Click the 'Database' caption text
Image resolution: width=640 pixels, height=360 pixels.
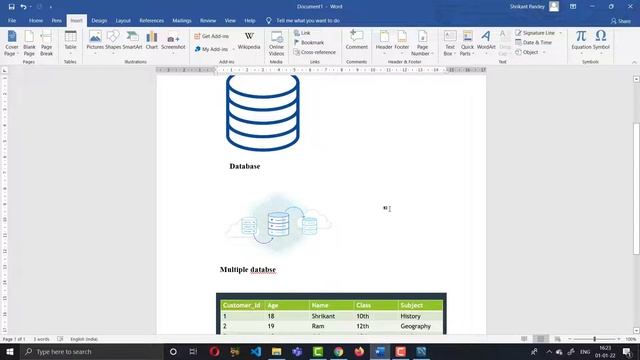244,166
